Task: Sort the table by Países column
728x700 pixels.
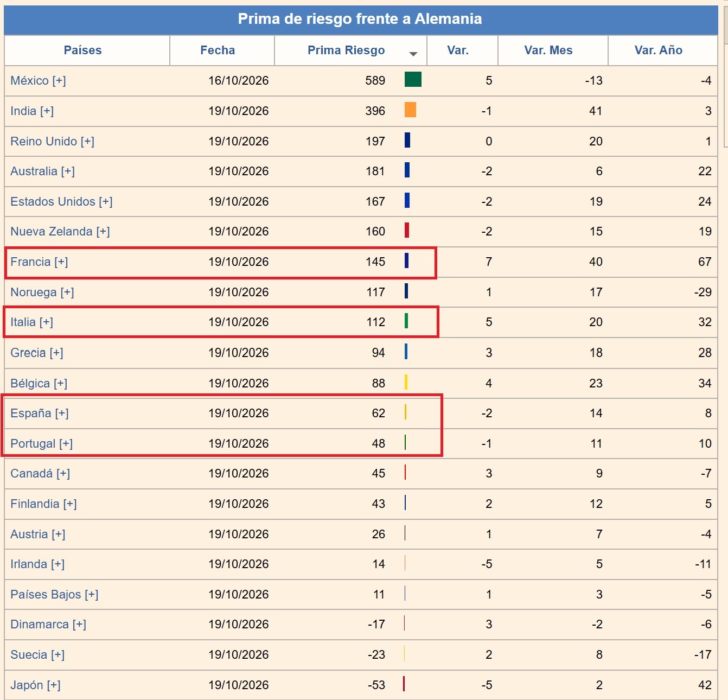Action: point(82,50)
